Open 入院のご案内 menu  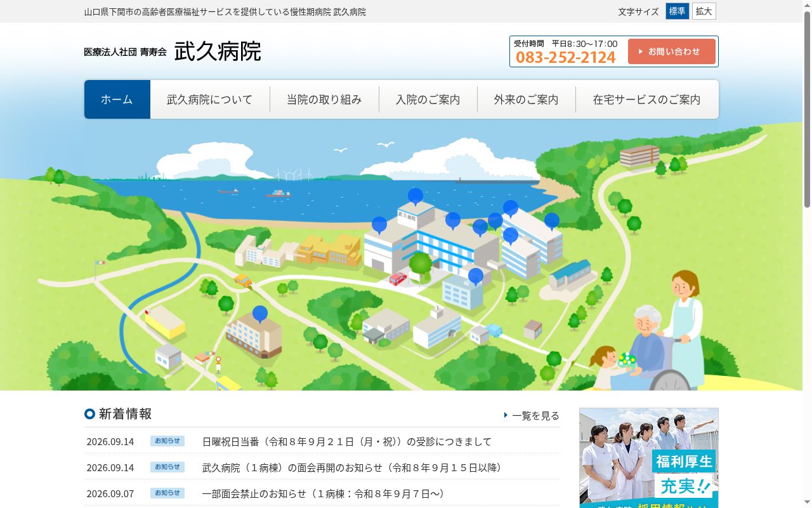428,99
